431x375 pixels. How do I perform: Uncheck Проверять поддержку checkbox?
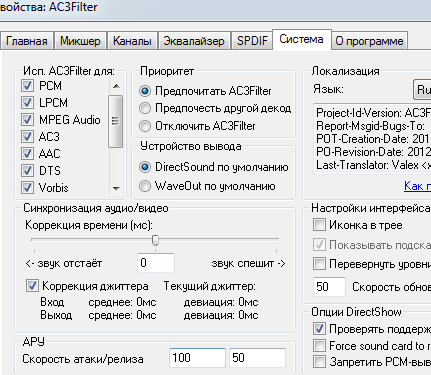click(x=319, y=329)
